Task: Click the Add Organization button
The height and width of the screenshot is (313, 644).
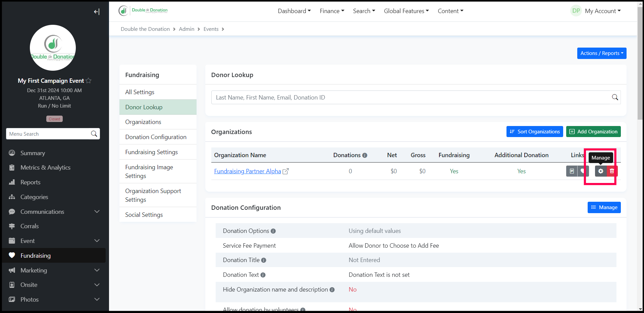Action: coord(593,132)
